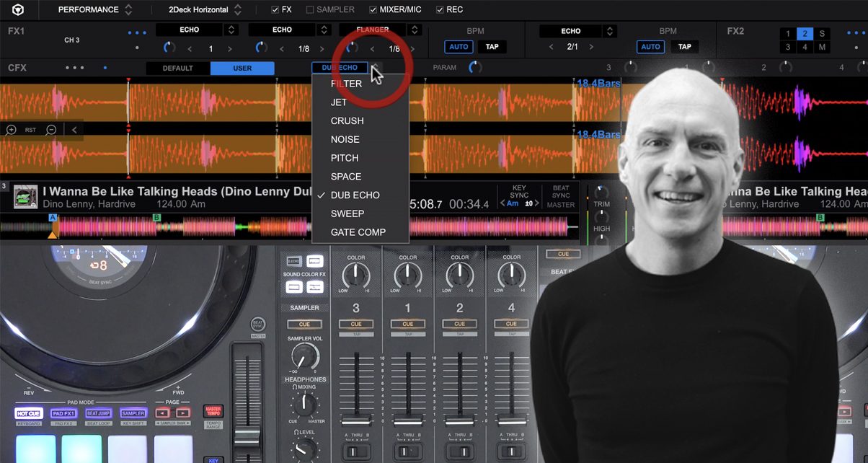This screenshot has height=463, width=868.
Task: Uncheck the FX panel checkbox
Action: pyautogui.click(x=275, y=10)
